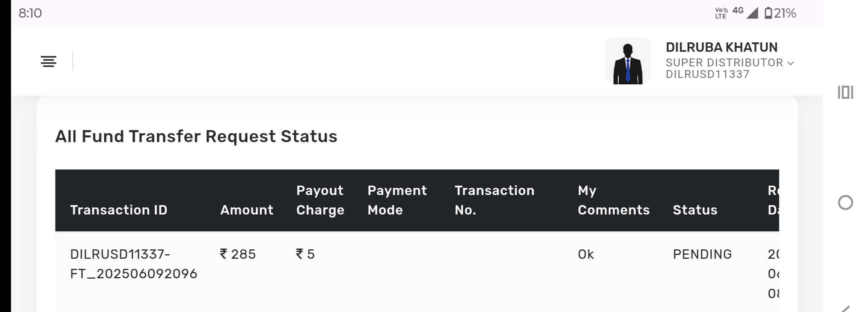Click the user ID DILRUSD11337 text
The height and width of the screenshot is (312, 868).
pyautogui.click(x=707, y=74)
